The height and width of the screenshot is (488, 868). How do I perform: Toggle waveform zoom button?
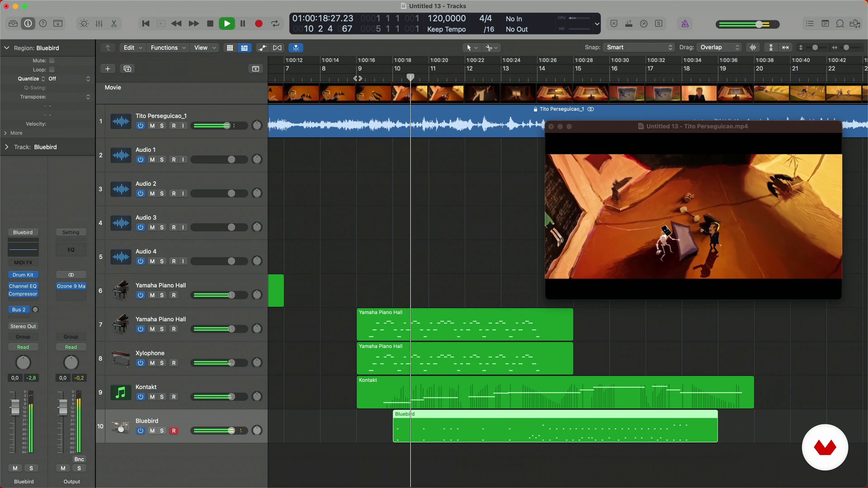(753, 47)
